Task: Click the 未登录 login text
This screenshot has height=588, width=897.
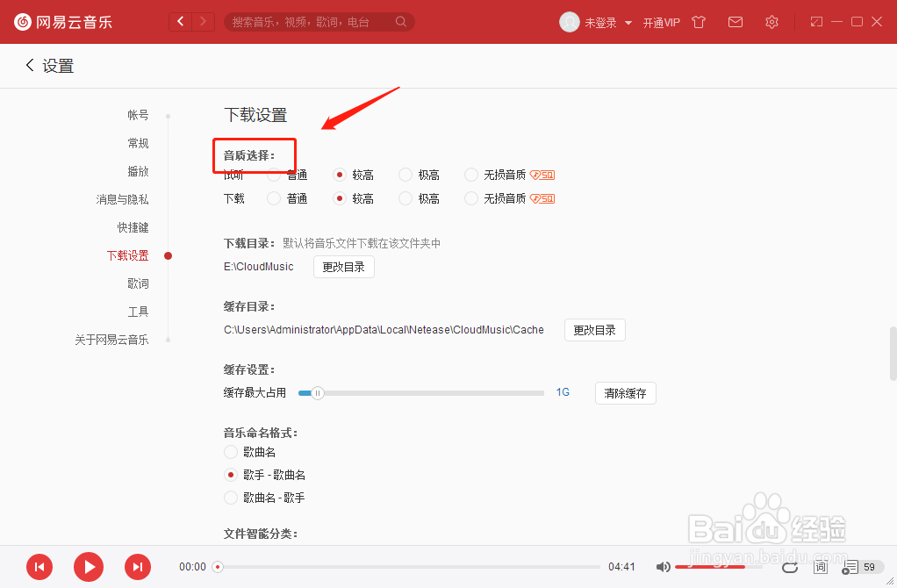Action: tap(600, 23)
